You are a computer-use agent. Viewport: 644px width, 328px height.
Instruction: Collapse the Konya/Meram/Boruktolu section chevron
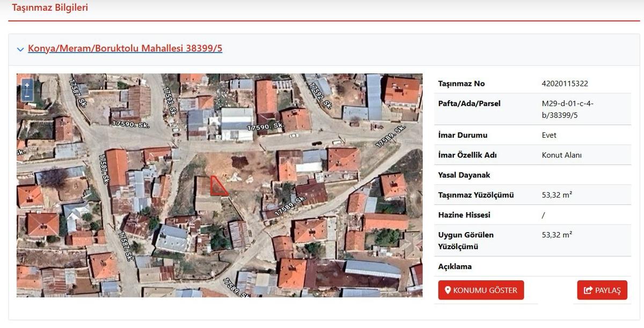[20, 49]
